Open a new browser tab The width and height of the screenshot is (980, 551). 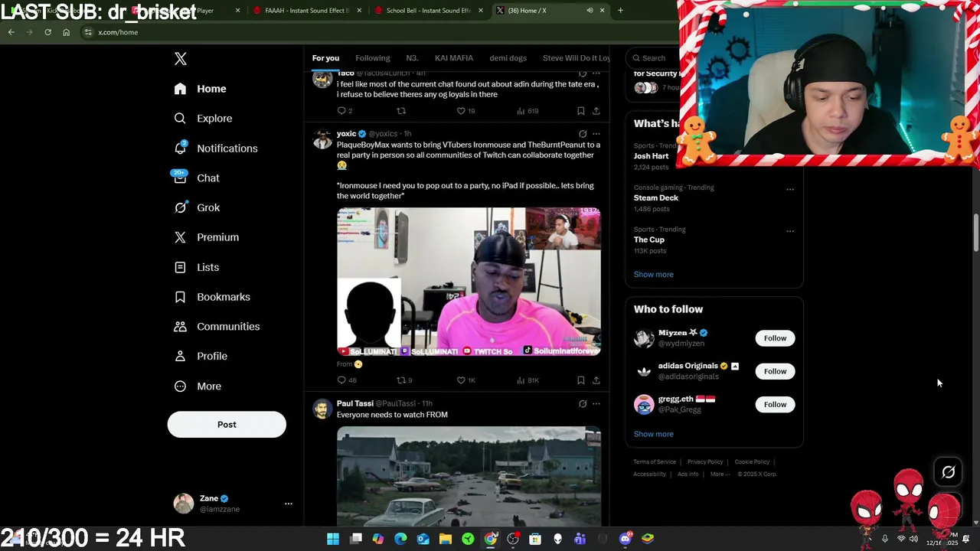pos(620,11)
